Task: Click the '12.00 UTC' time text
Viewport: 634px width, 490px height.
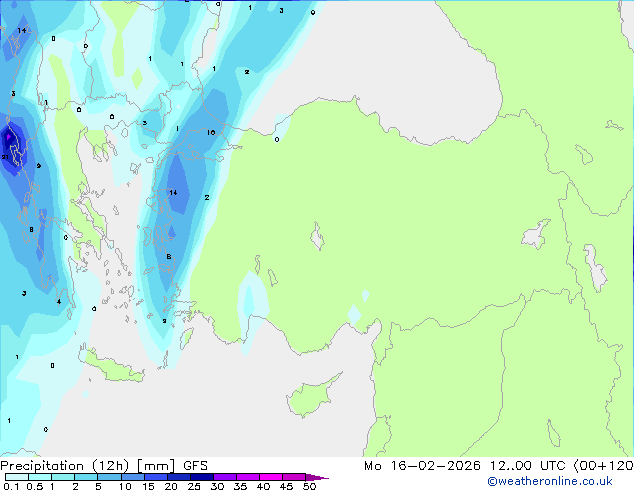Action: (527, 466)
